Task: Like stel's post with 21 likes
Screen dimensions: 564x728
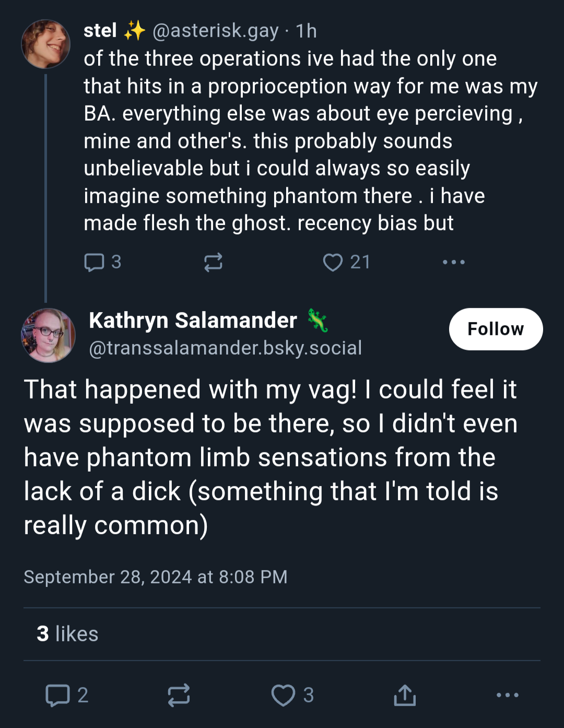Action: 346,262
